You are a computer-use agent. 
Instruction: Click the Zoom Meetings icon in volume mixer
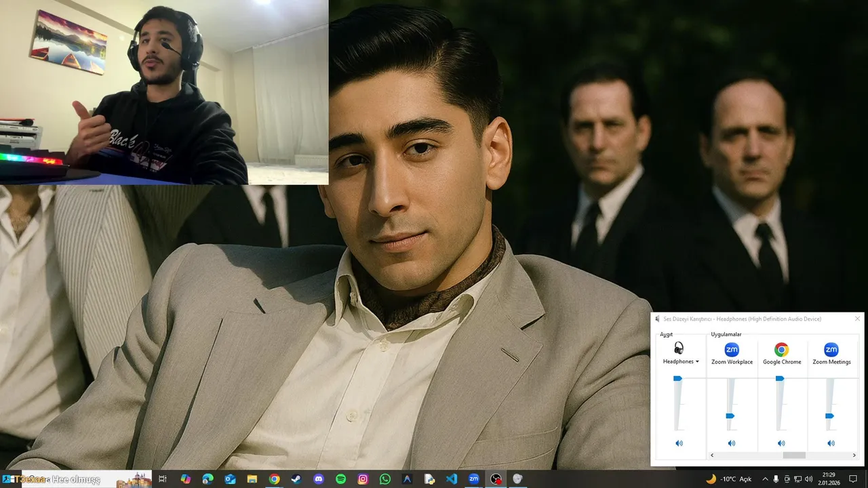(x=831, y=350)
